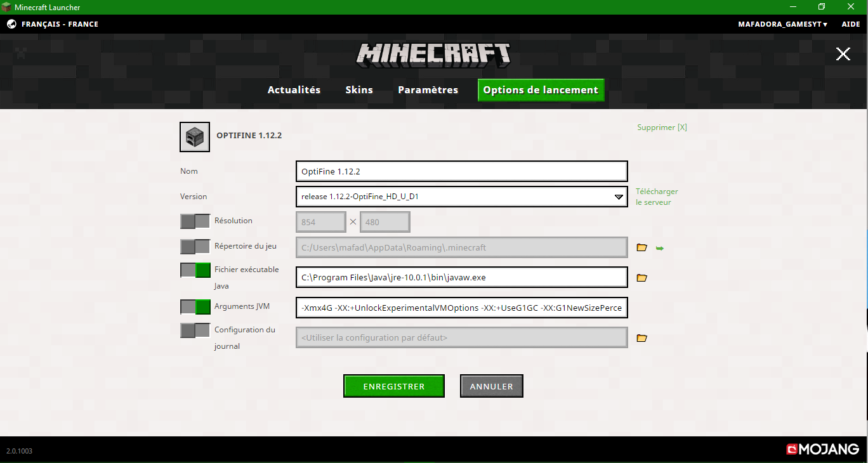Click the journal configuration field

462,337
